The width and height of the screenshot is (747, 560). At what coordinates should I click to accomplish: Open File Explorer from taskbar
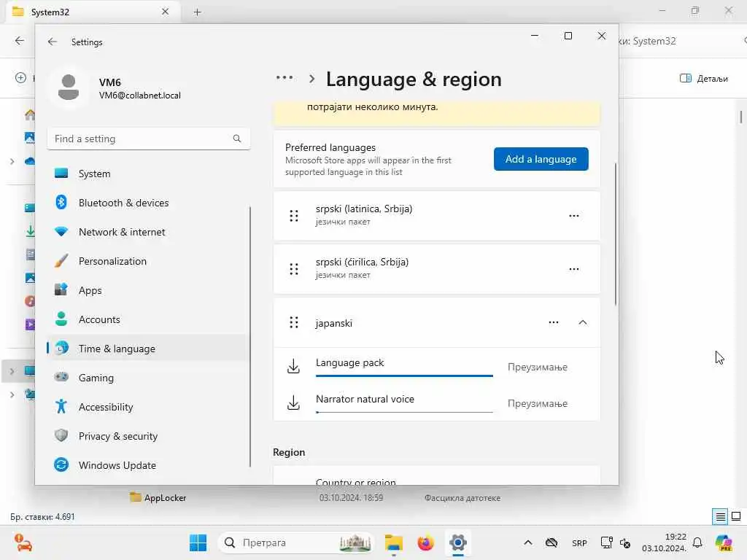(393, 542)
